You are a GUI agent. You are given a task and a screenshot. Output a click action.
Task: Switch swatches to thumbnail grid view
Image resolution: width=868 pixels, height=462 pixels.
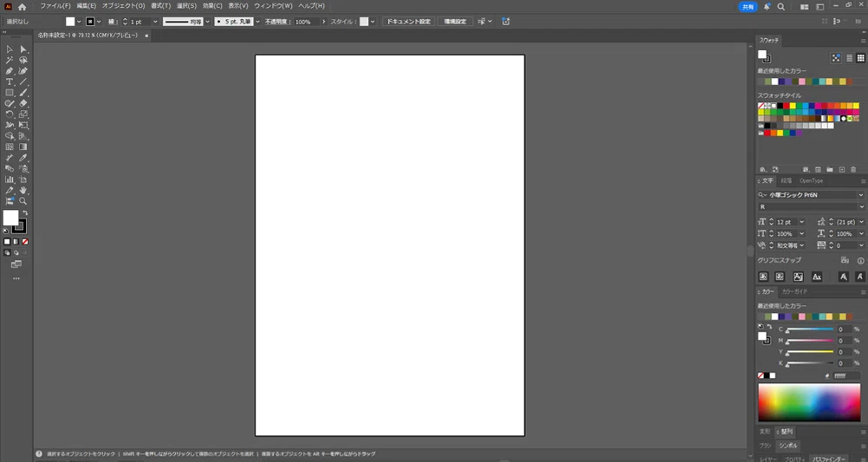coord(860,57)
